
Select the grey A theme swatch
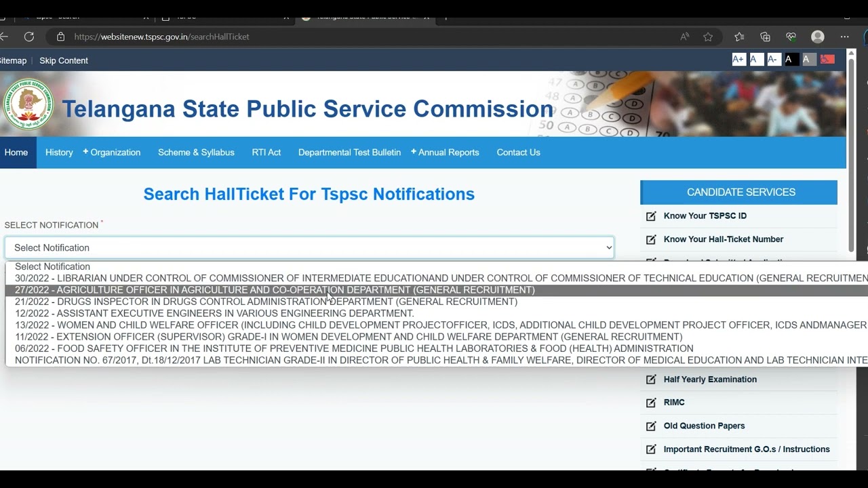pyautogui.click(x=808, y=60)
